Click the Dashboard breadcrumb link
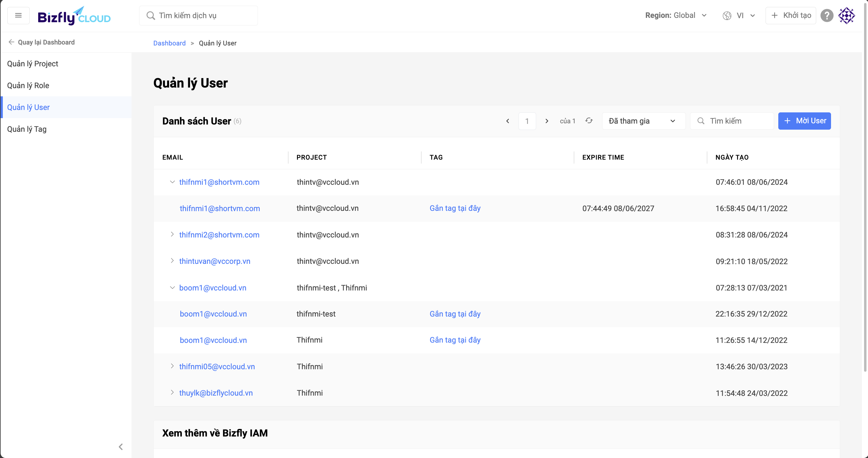The width and height of the screenshot is (868, 458). click(x=169, y=43)
